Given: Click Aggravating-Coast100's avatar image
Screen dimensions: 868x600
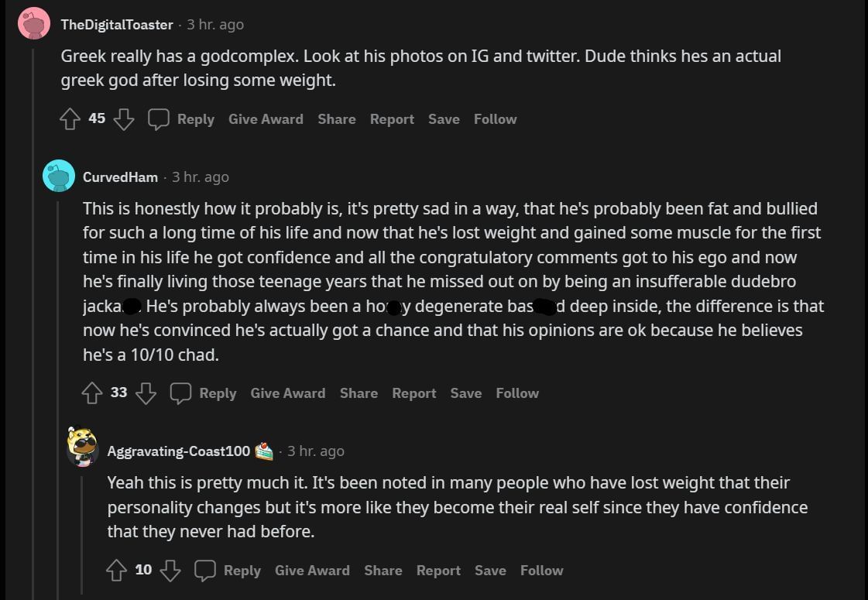Looking at the screenshot, I should [x=82, y=447].
